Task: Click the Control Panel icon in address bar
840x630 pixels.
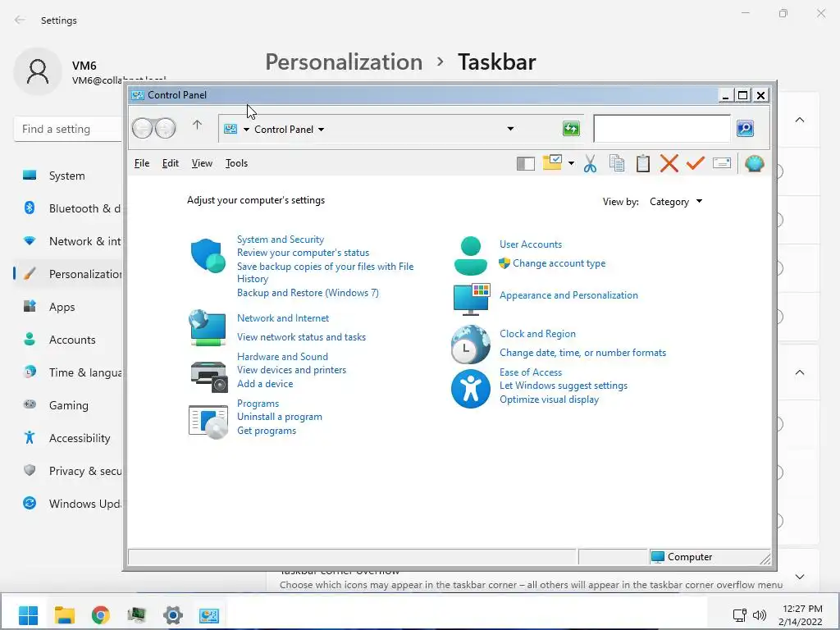Action: 231,129
